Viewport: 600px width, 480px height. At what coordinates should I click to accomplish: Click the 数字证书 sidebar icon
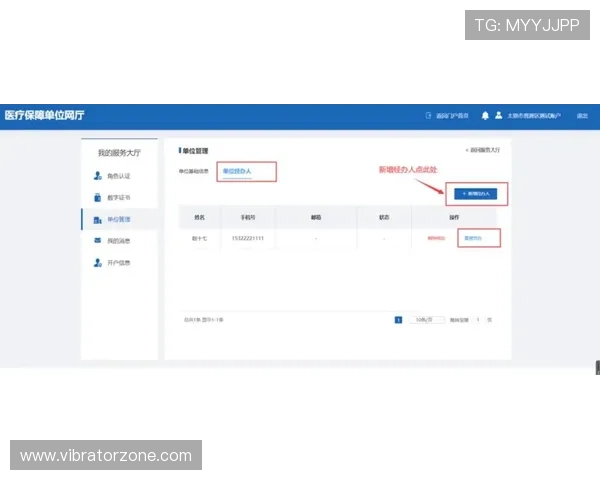(97, 197)
